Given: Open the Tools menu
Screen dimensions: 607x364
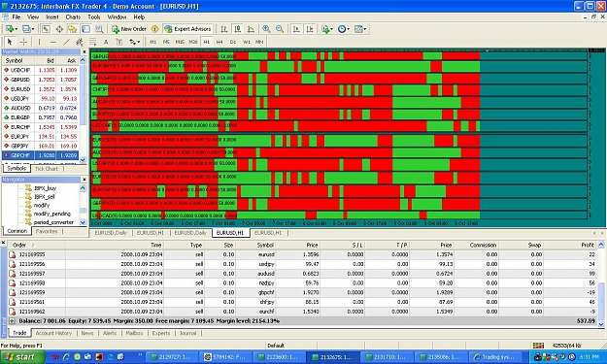Looking at the screenshot, I should 93,17.
